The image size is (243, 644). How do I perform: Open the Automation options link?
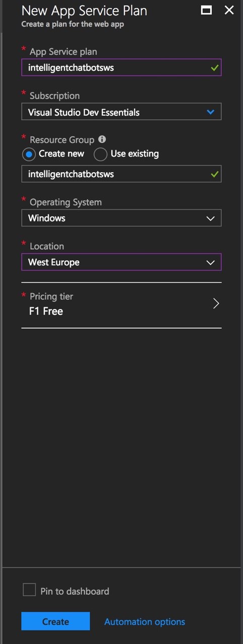point(145,622)
